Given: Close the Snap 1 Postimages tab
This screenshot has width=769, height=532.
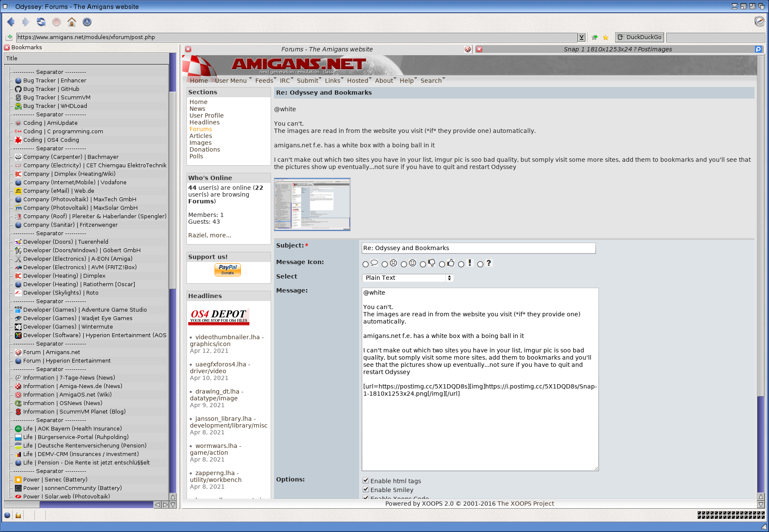Looking at the screenshot, I should 479,49.
